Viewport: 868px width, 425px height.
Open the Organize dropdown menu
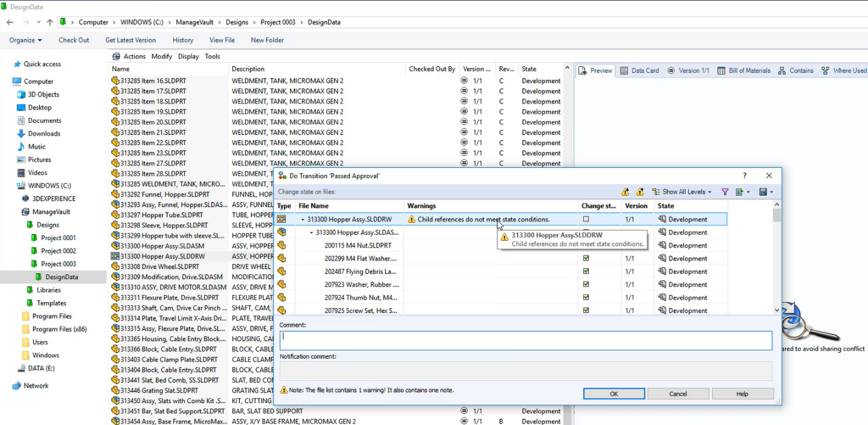click(x=26, y=40)
